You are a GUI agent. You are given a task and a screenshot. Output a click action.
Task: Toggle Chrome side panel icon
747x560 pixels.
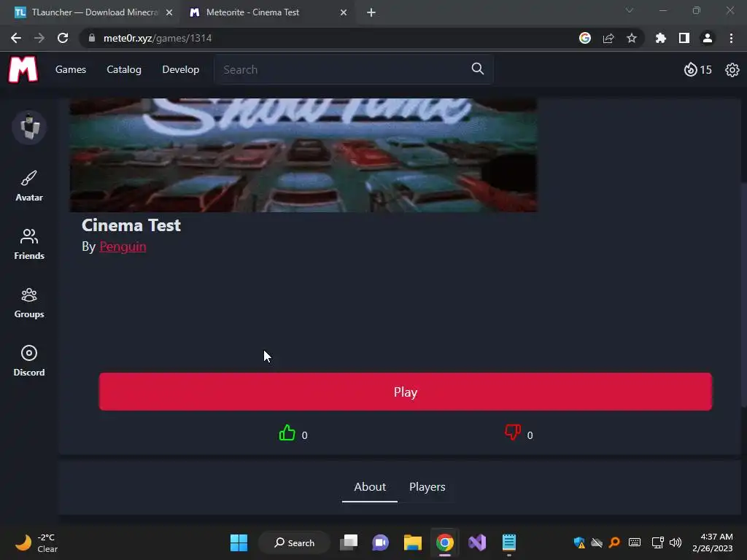pos(684,38)
